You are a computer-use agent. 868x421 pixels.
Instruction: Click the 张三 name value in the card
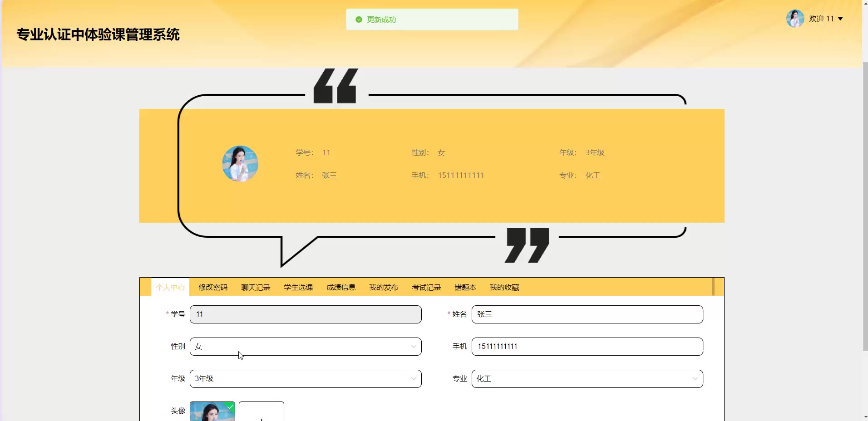(329, 175)
